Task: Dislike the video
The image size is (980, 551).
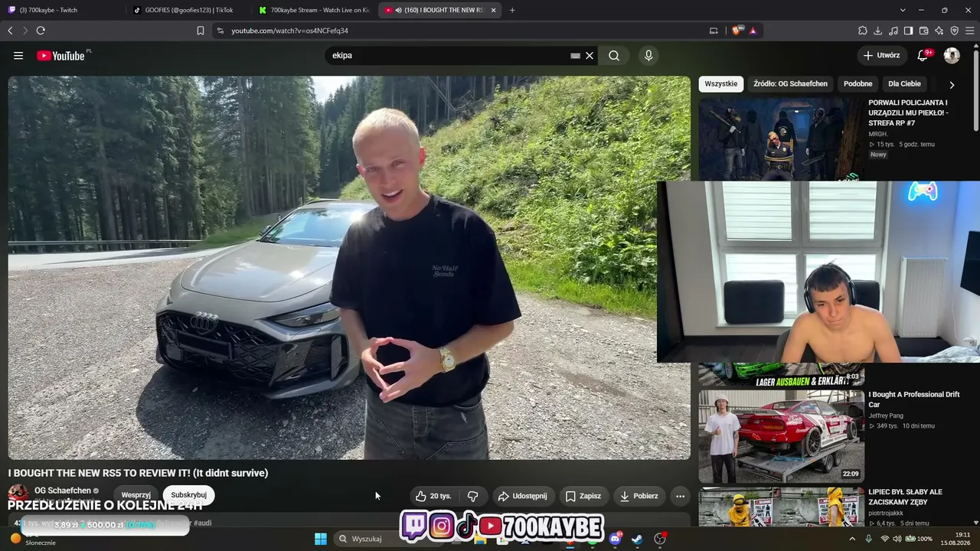Action: tap(472, 496)
